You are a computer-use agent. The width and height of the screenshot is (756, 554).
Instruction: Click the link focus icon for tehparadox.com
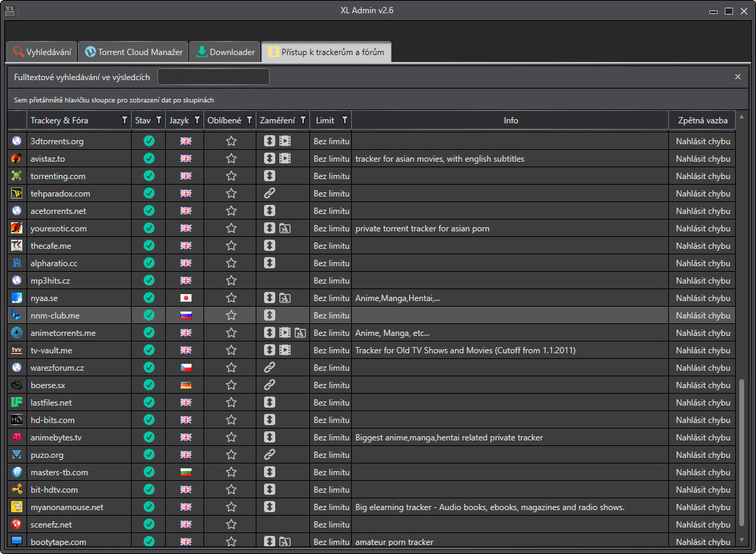tap(270, 193)
